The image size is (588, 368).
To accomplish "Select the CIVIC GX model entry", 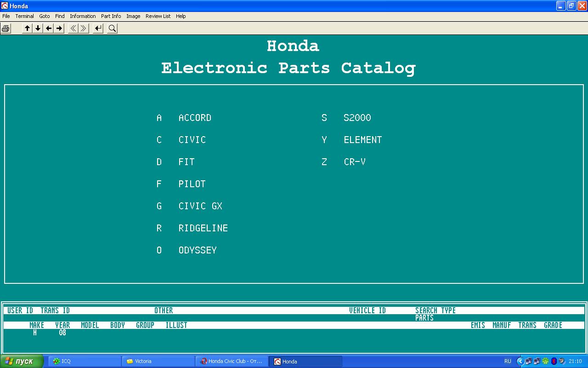I will pos(200,206).
